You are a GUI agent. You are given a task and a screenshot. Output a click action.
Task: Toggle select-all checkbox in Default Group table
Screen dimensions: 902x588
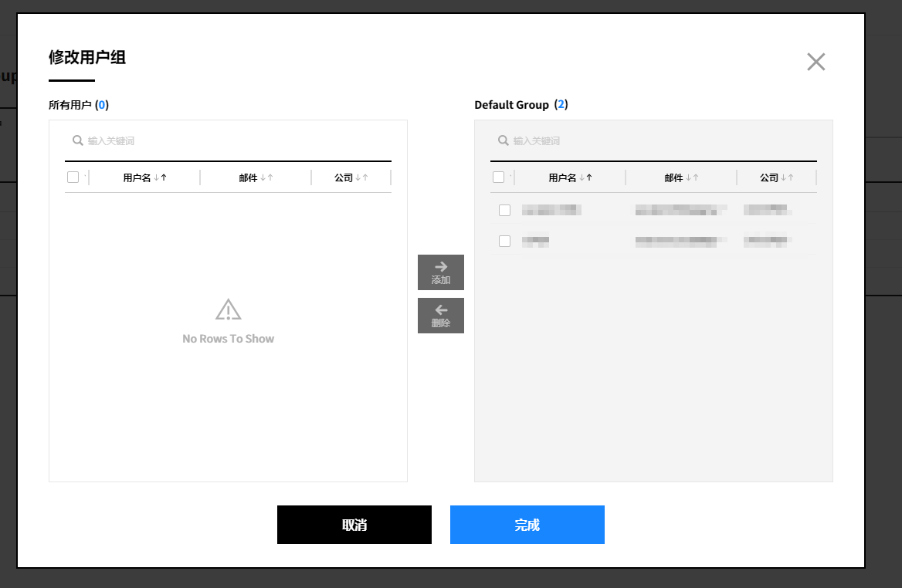coord(499,177)
